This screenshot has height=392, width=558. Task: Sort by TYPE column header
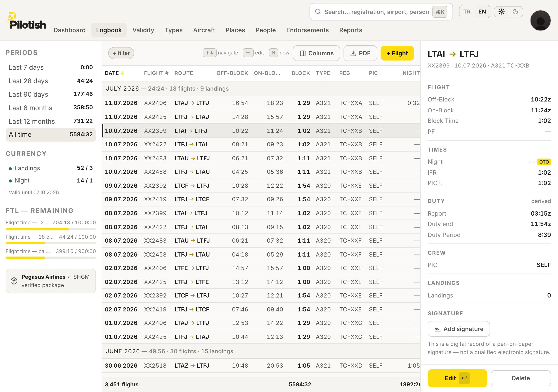[323, 73]
